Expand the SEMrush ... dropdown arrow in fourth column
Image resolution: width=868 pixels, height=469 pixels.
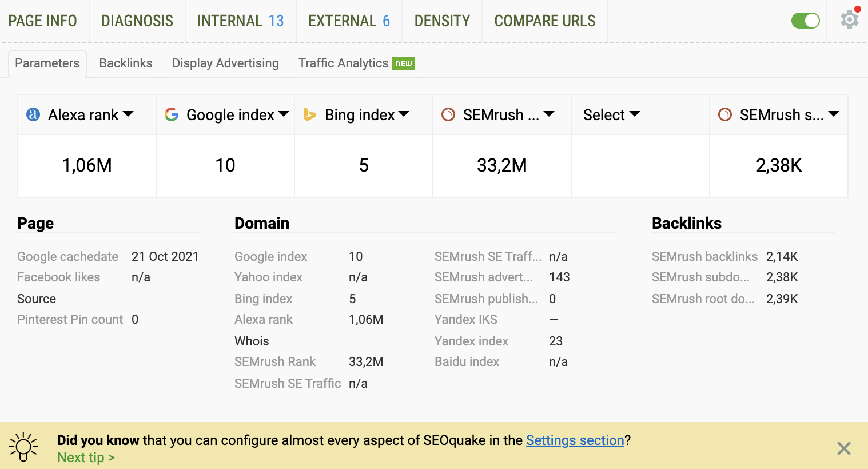coord(549,114)
